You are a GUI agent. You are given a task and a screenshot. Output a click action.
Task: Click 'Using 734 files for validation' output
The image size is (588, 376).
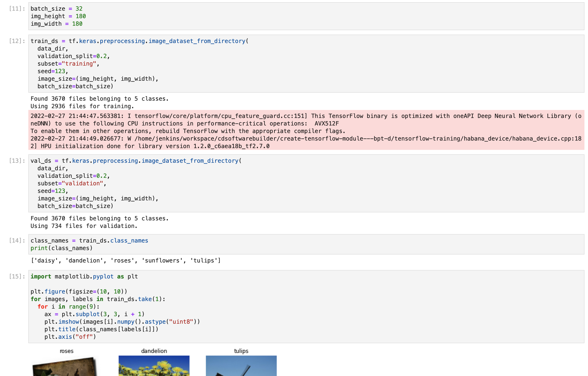tap(84, 226)
